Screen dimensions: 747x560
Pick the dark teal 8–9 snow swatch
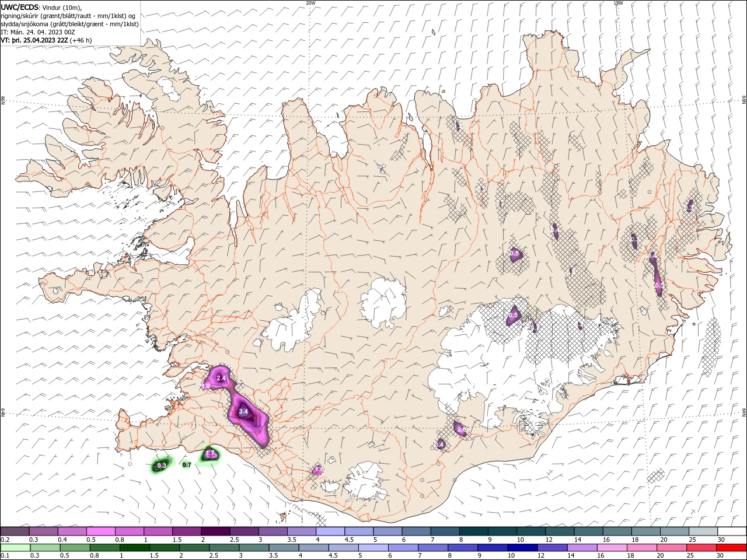click(474, 531)
